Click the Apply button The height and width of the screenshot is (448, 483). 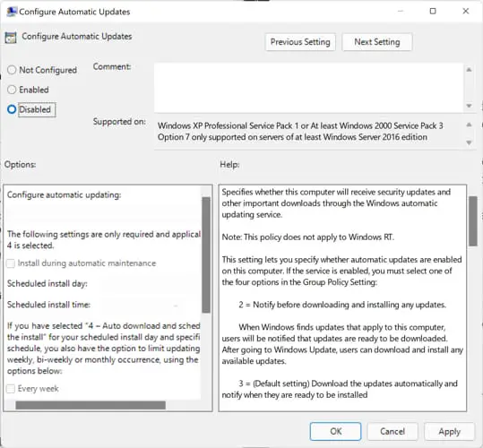(450, 431)
